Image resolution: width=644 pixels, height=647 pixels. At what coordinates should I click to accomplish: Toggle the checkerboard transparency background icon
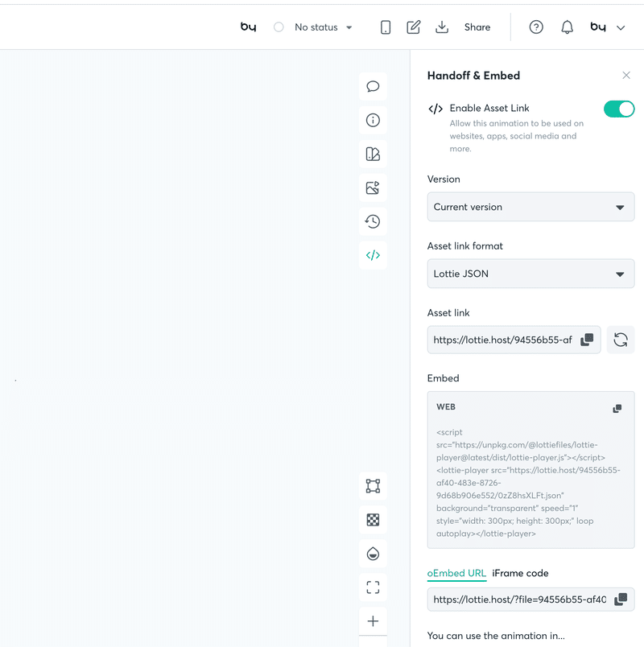(373, 520)
